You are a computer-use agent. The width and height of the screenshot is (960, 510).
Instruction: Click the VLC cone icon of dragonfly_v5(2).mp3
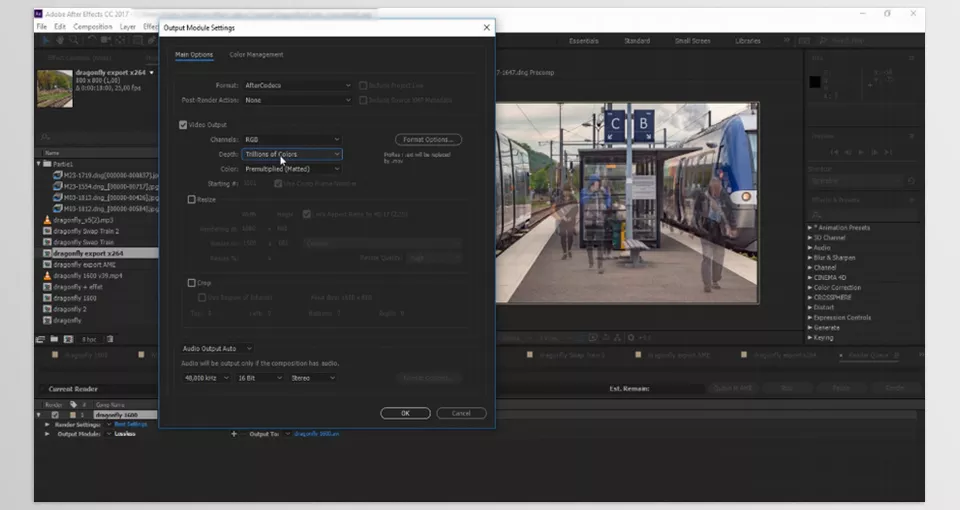click(x=47, y=220)
